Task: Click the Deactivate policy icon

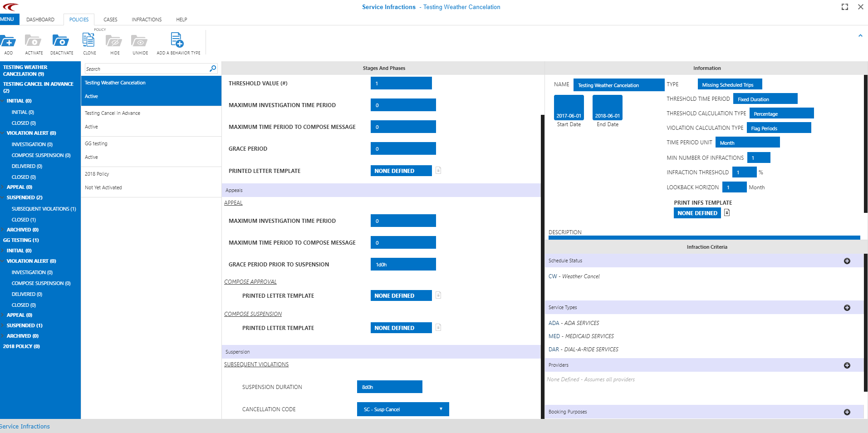Action: point(61,42)
